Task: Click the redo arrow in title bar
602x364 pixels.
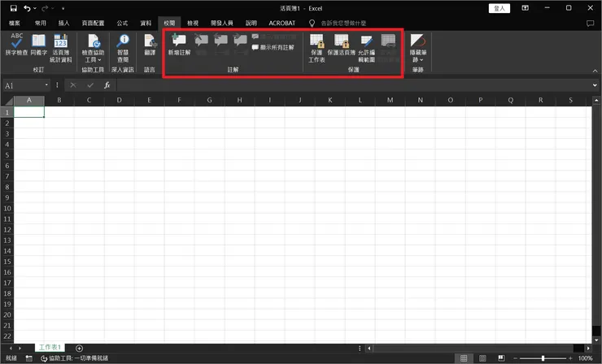Action: click(x=45, y=8)
